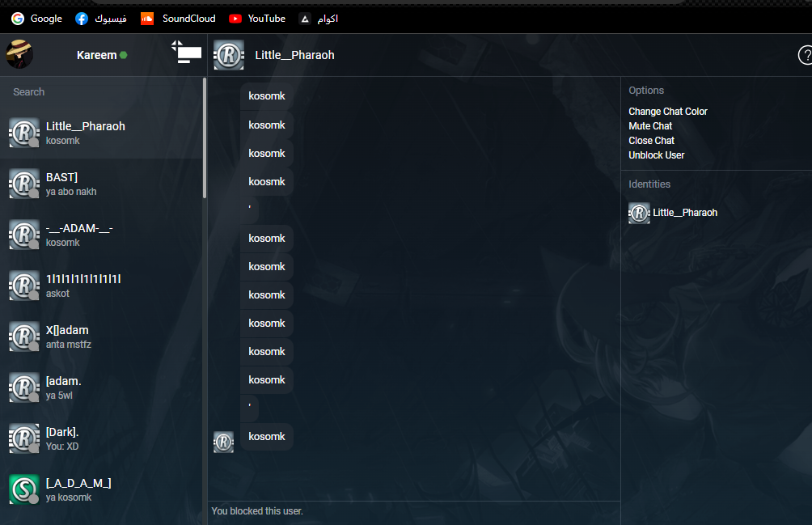Select Close Chat option

[651, 141]
